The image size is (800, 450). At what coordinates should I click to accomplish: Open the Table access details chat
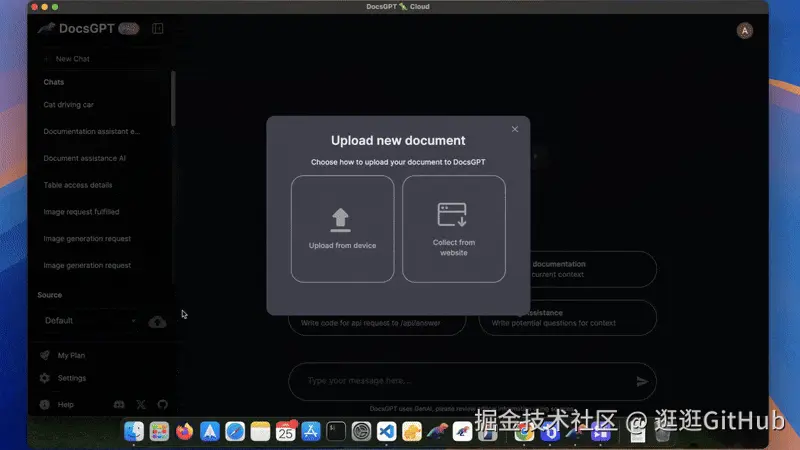click(x=78, y=185)
